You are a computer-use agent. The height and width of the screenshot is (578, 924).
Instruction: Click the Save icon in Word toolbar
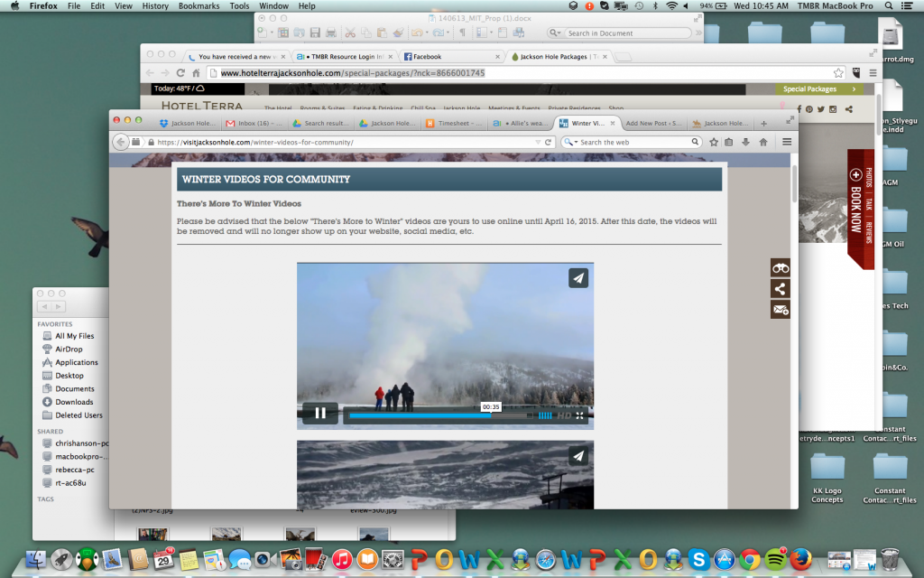pyautogui.click(x=315, y=33)
